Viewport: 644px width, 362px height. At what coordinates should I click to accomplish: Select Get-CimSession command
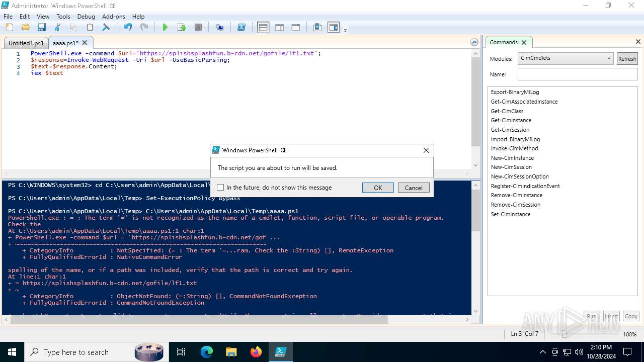[x=510, y=130]
